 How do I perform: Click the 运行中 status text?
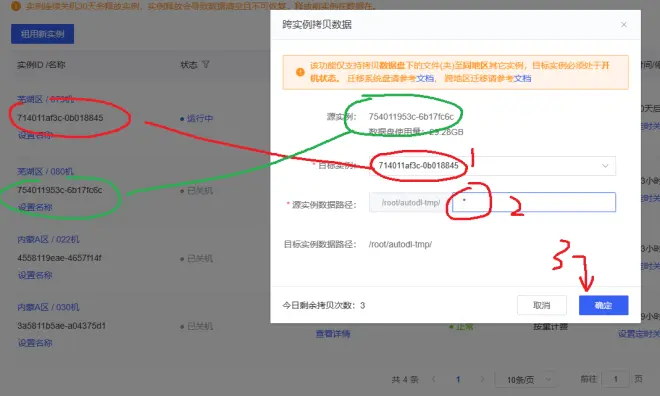pos(200,119)
